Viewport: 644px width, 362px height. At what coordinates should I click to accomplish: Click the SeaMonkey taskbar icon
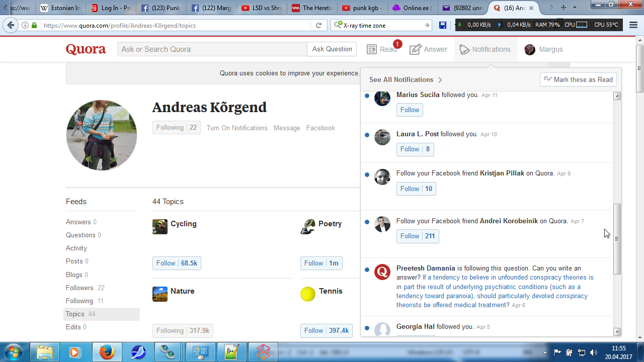[137, 352]
